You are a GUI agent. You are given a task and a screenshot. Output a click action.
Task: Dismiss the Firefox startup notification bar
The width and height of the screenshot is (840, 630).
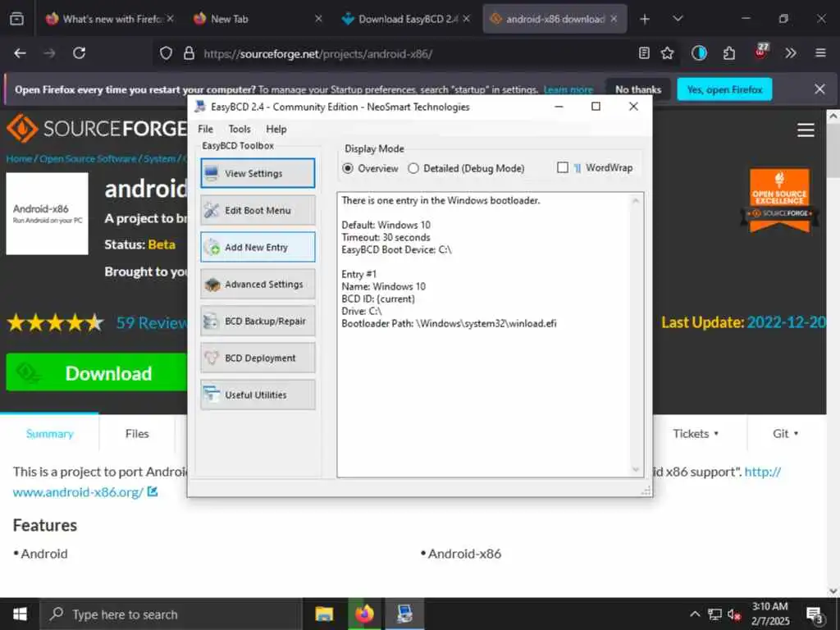[x=819, y=89]
